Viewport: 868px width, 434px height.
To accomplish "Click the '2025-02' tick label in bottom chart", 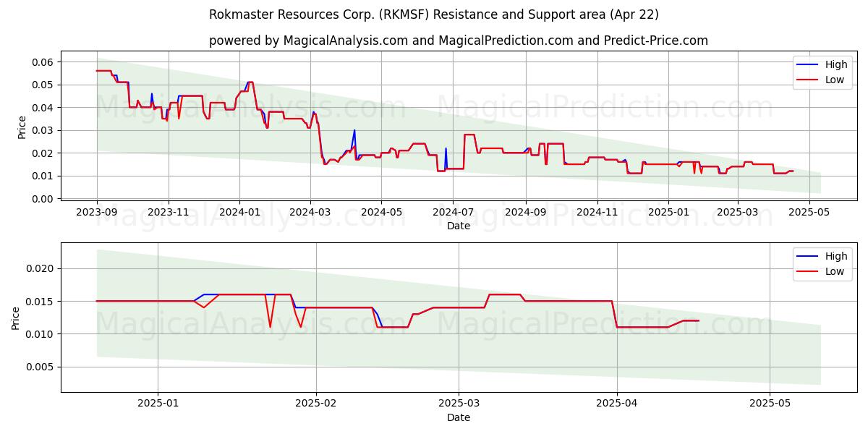I will click(x=317, y=404).
